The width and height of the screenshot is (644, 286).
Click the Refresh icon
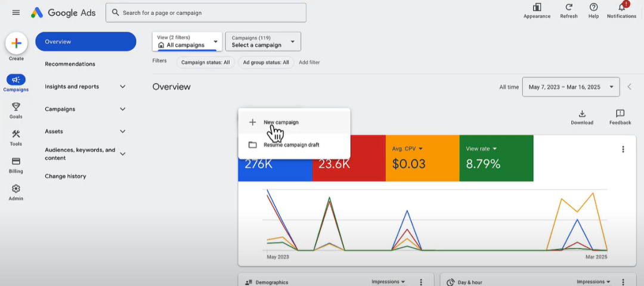[569, 8]
